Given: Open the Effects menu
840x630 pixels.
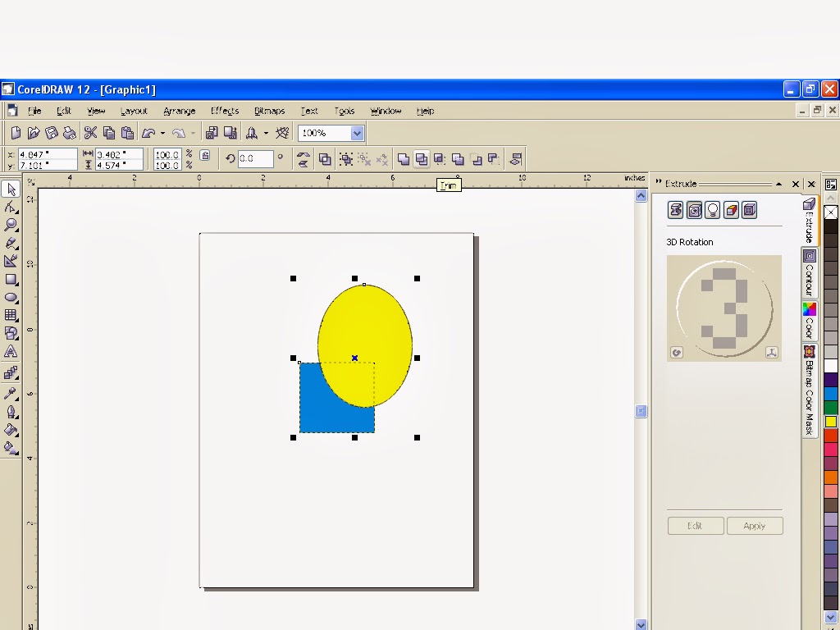Looking at the screenshot, I should (x=225, y=111).
